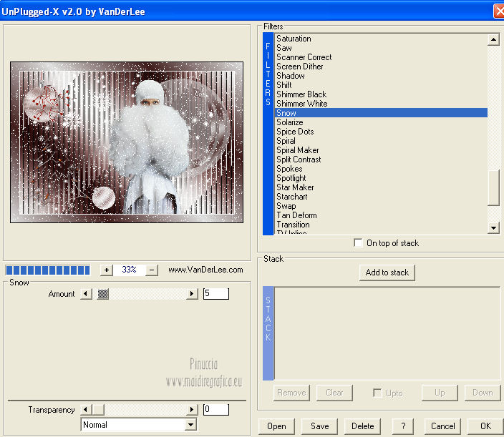
Task: Click the Transparency slider thumb
Action: [98, 409]
